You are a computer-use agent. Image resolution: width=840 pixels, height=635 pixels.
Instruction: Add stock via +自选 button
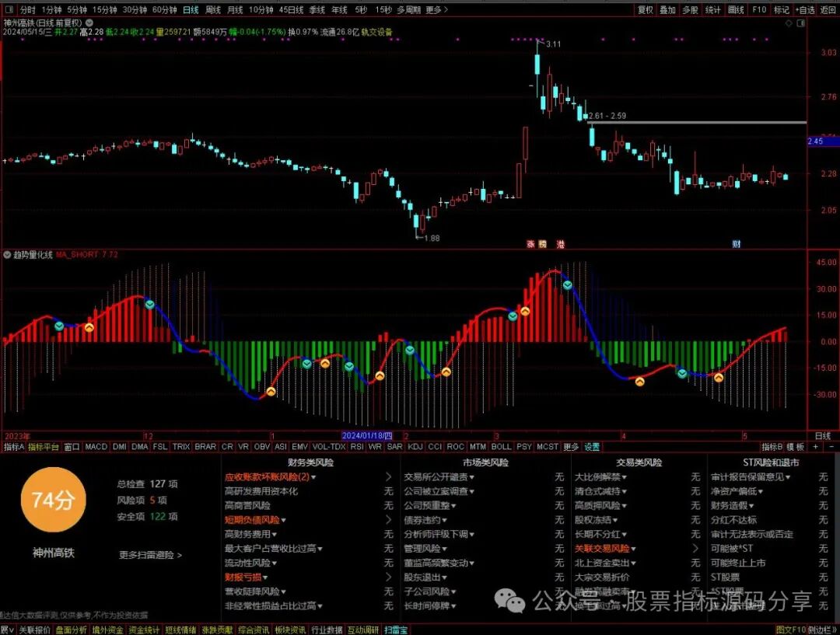pyautogui.click(x=805, y=9)
